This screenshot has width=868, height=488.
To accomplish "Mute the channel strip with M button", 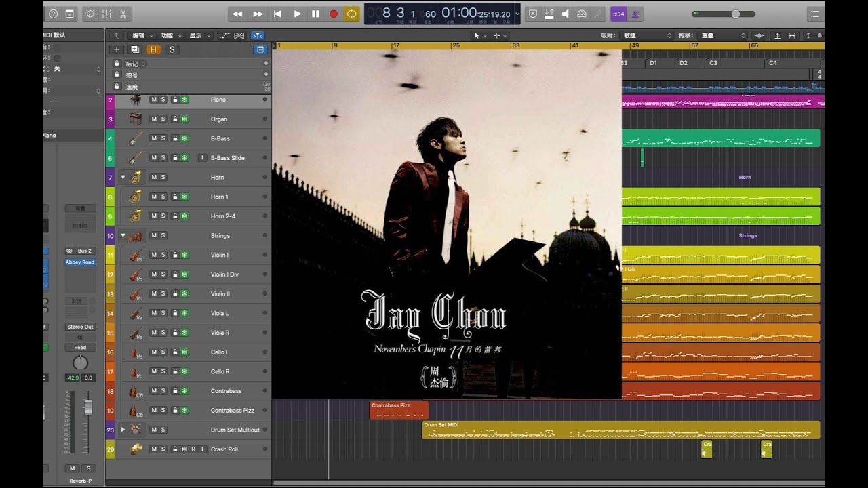I will pyautogui.click(x=72, y=468).
